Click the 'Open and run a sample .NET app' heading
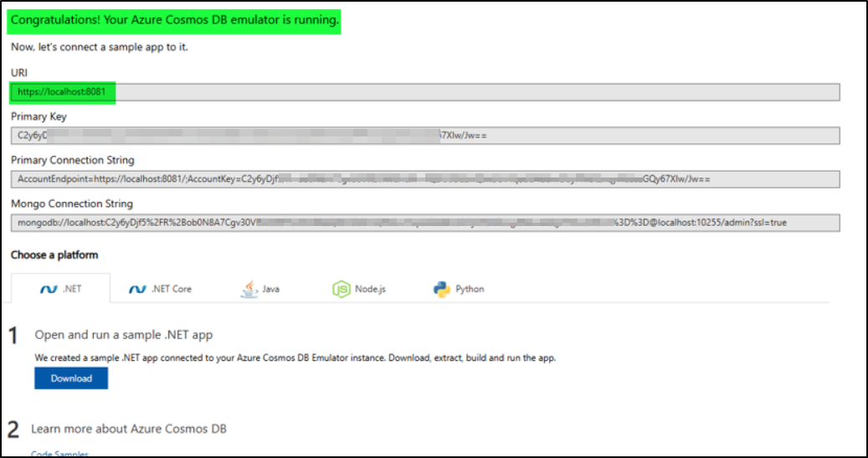Screen dimensions: 868x458 123,335
